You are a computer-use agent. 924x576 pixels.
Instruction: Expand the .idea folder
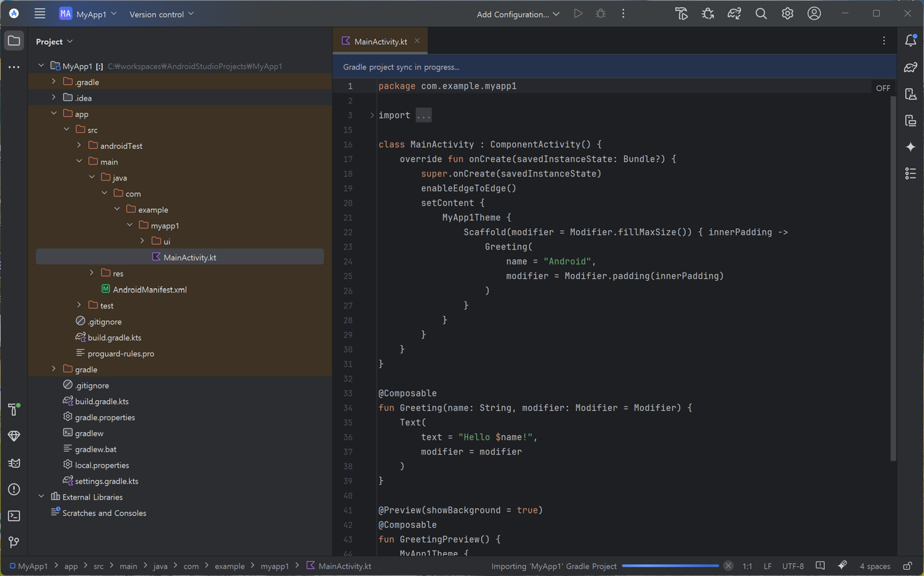tap(54, 98)
